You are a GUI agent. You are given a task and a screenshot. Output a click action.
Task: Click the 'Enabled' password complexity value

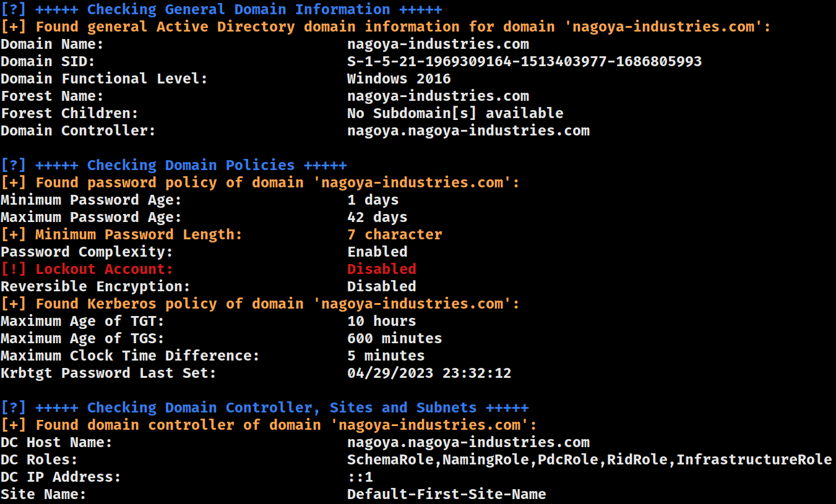click(377, 252)
